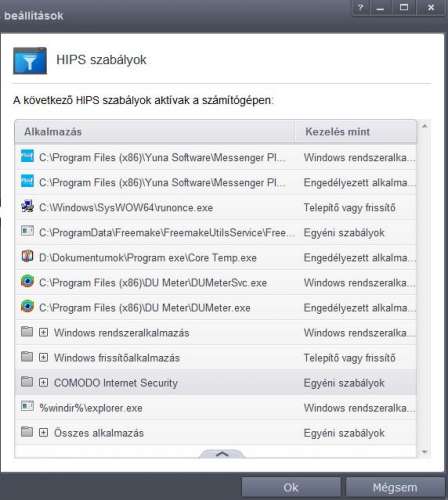Expand the Windows rendszeralkalmazás group
Screen dimensions: 448x500
43,332
